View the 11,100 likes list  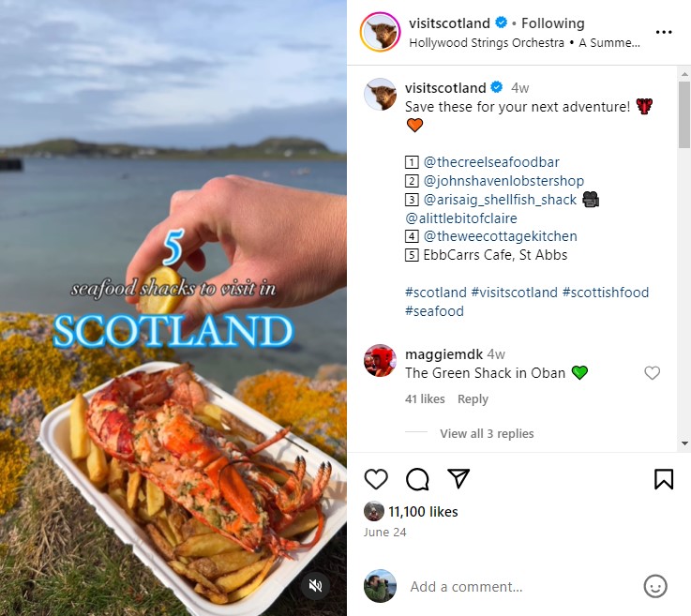(x=423, y=512)
